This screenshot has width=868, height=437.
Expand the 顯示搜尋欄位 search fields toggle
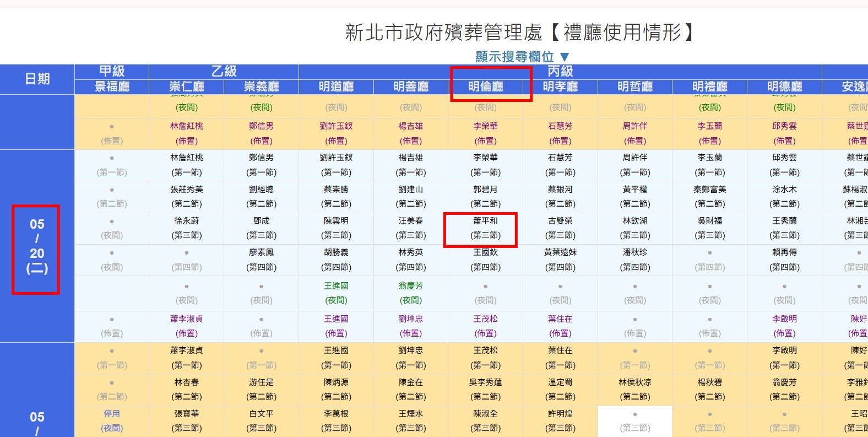522,57
